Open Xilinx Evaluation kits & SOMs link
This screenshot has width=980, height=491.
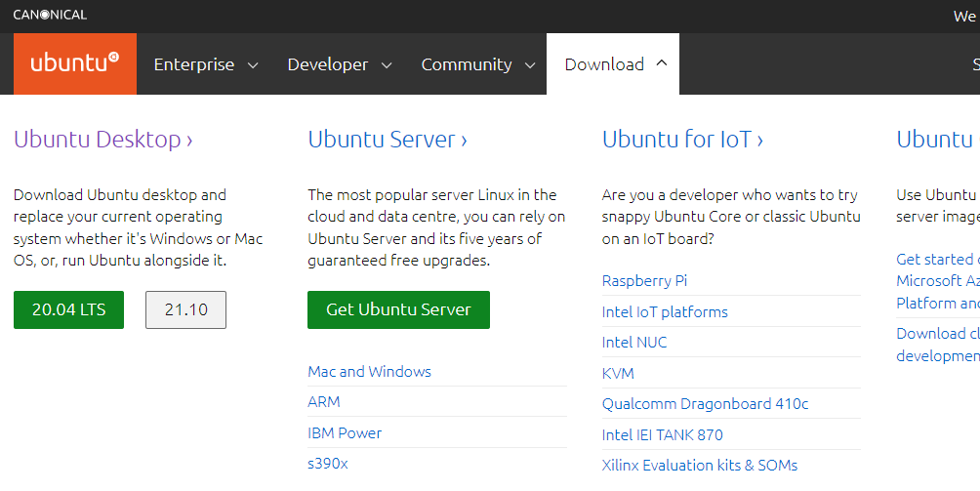click(700, 466)
